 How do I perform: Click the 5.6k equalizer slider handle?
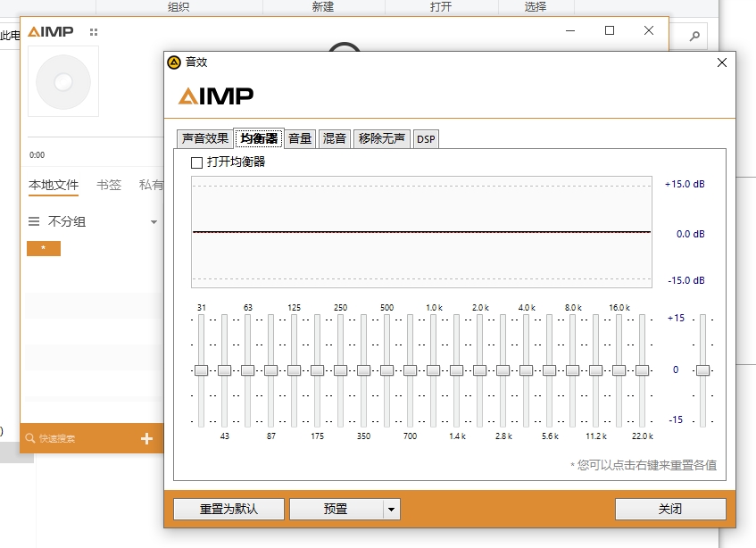point(549,370)
